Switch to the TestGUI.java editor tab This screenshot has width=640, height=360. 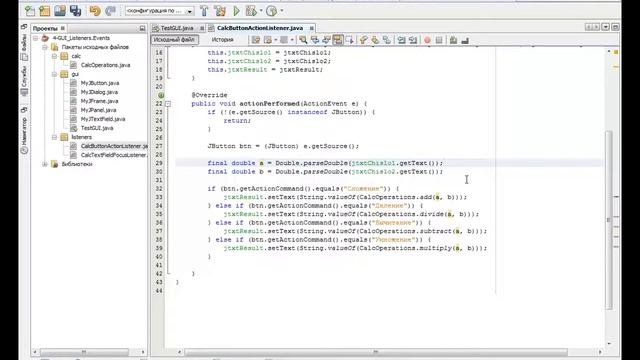(x=177, y=28)
